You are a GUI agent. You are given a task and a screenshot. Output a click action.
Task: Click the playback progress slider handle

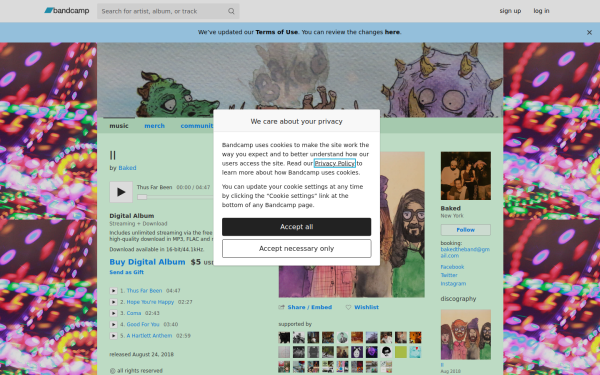click(142, 197)
